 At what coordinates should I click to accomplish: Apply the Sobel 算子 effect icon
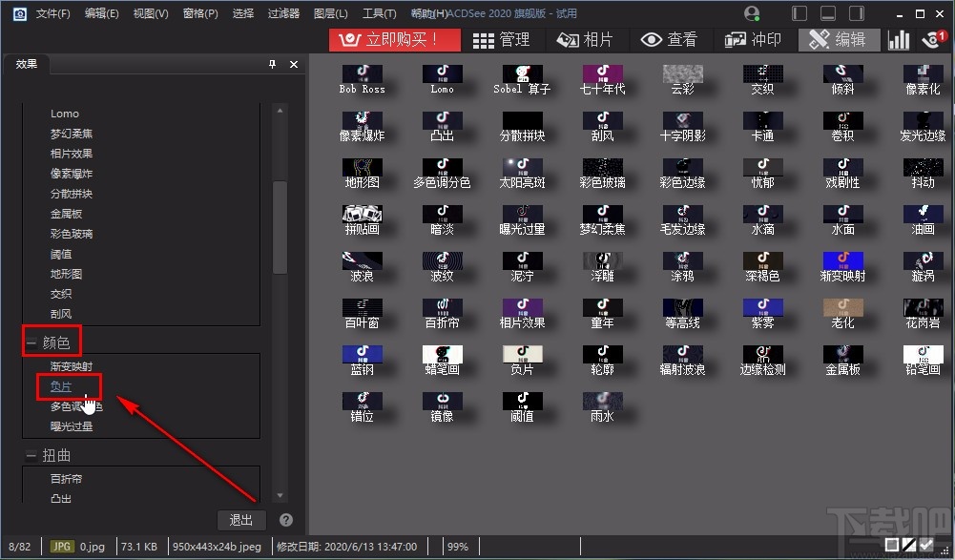pos(522,74)
